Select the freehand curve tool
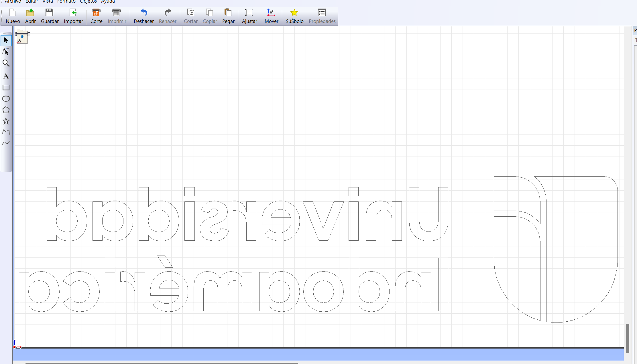The height and width of the screenshot is (364, 637). point(6,143)
